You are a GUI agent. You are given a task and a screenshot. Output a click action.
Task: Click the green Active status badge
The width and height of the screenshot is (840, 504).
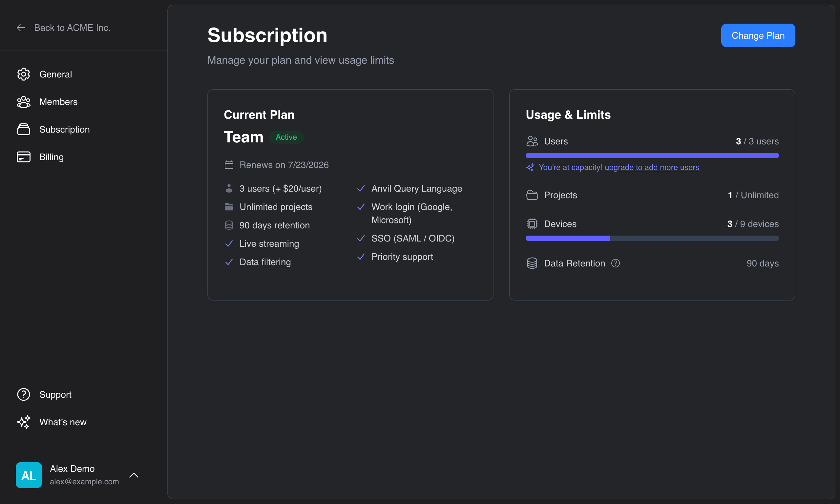(x=286, y=137)
